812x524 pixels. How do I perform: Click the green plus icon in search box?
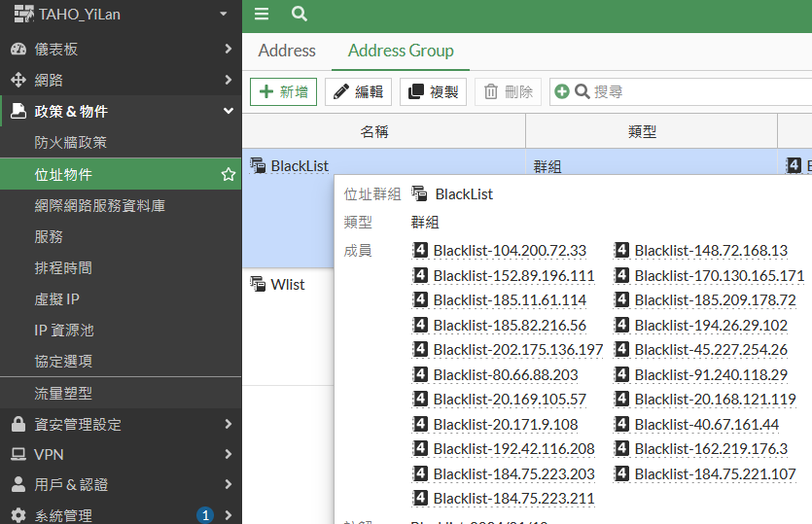(562, 92)
